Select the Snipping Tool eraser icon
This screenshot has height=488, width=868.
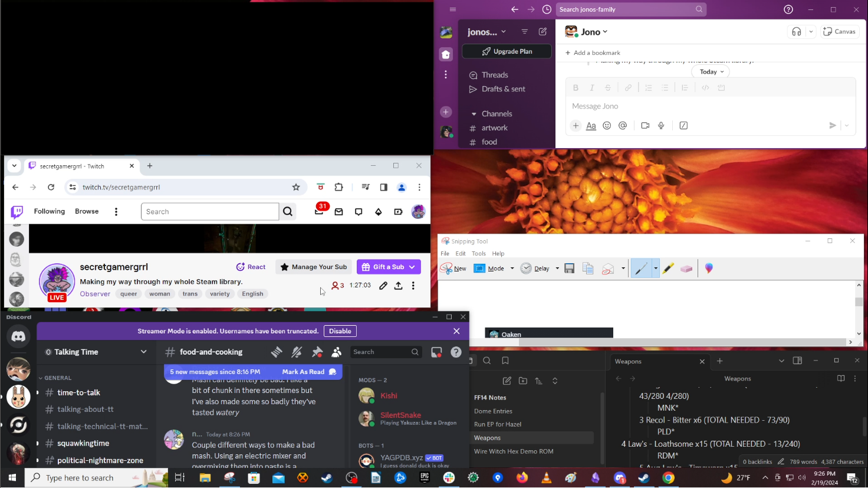[686, 268]
